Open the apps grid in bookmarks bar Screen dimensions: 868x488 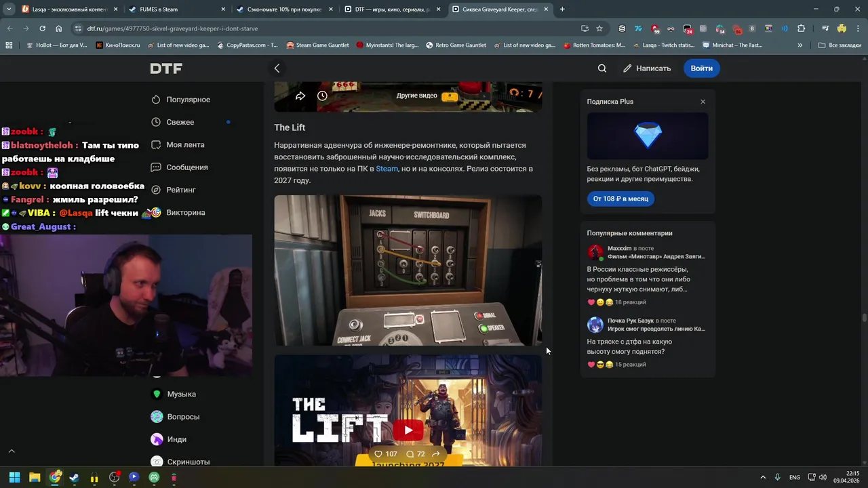[9, 45]
